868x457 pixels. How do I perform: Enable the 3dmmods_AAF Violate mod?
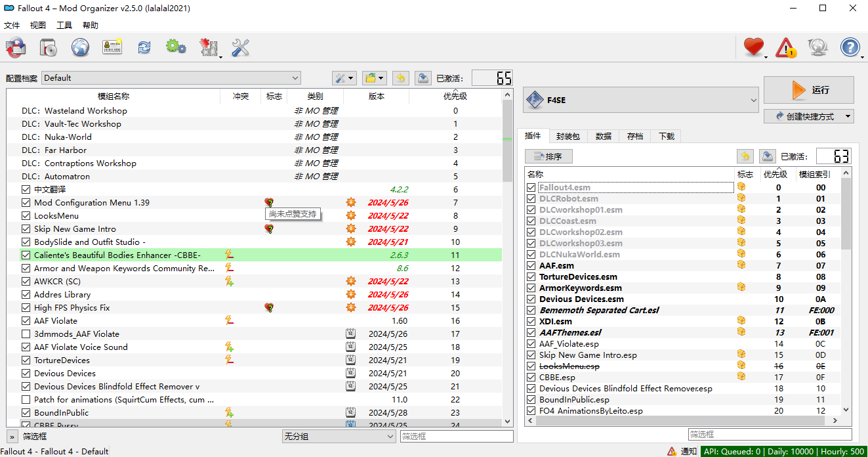pos(26,334)
